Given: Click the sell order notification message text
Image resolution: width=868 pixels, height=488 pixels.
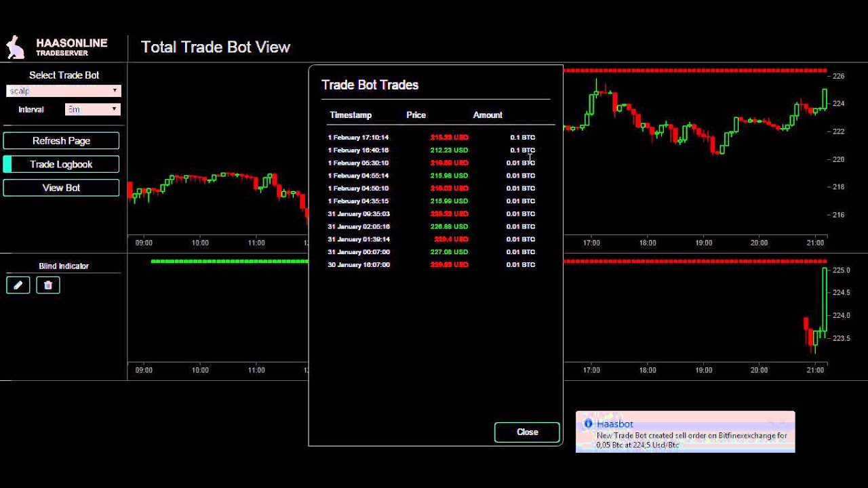Looking at the screenshot, I should [x=692, y=441].
